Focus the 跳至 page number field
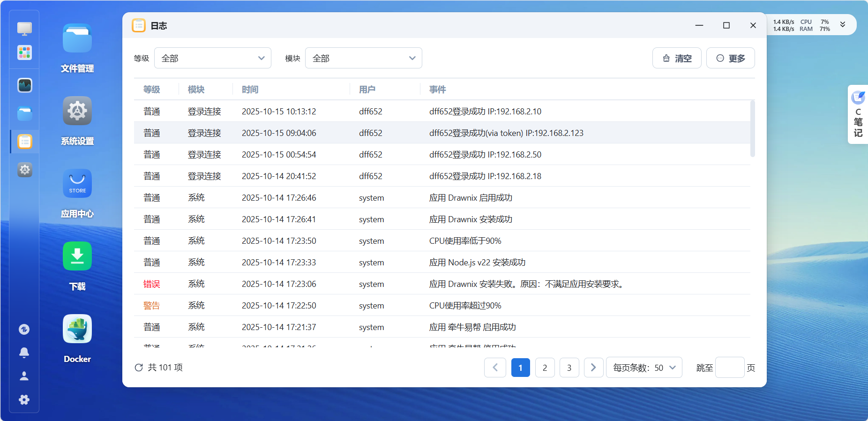The image size is (868, 421). [x=730, y=368]
